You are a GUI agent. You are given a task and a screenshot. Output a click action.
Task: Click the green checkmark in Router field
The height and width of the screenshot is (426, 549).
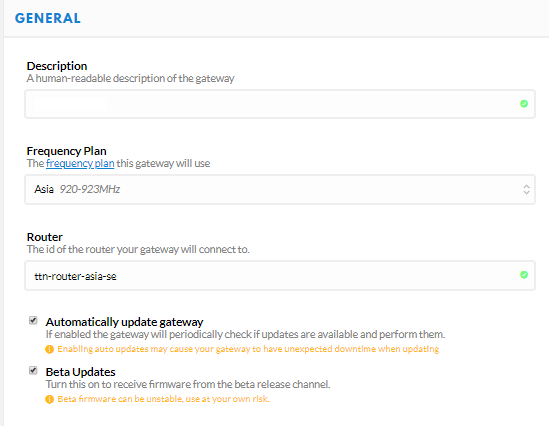click(524, 275)
